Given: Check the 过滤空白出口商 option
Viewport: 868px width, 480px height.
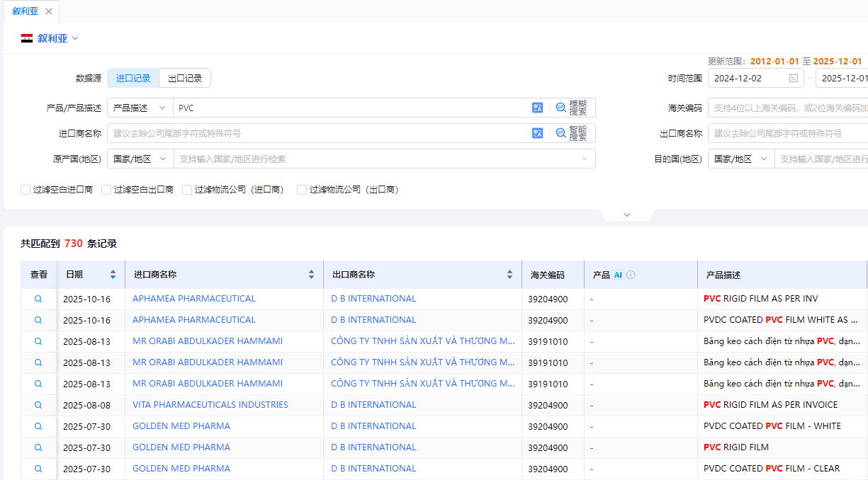Looking at the screenshot, I should [x=106, y=190].
